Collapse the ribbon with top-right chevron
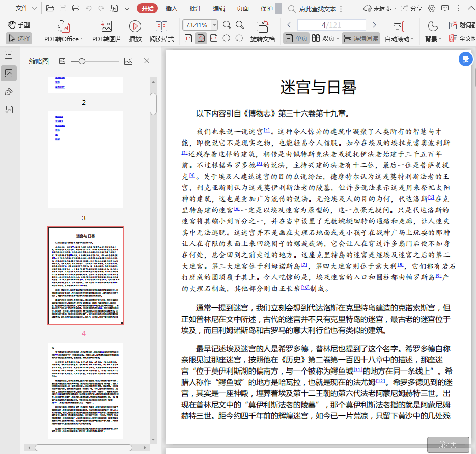The width and height of the screenshot is (476, 454). pyautogui.click(x=471, y=8)
